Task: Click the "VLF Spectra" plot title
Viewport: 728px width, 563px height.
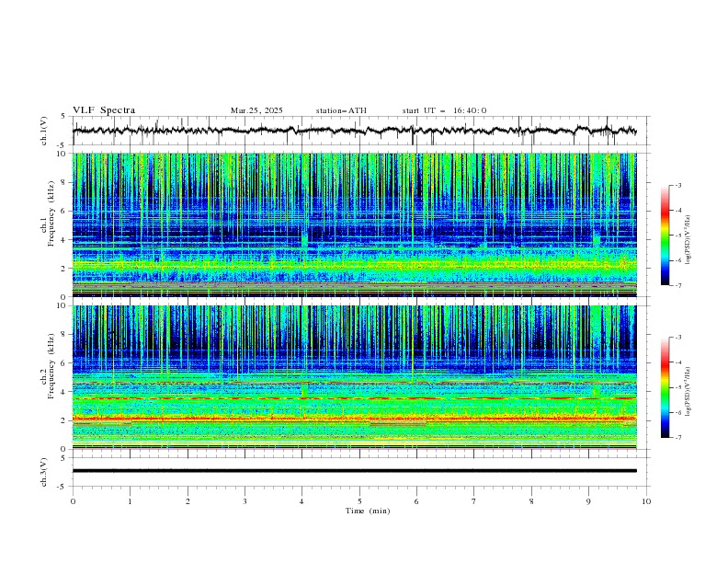Action: (x=104, y=110)
